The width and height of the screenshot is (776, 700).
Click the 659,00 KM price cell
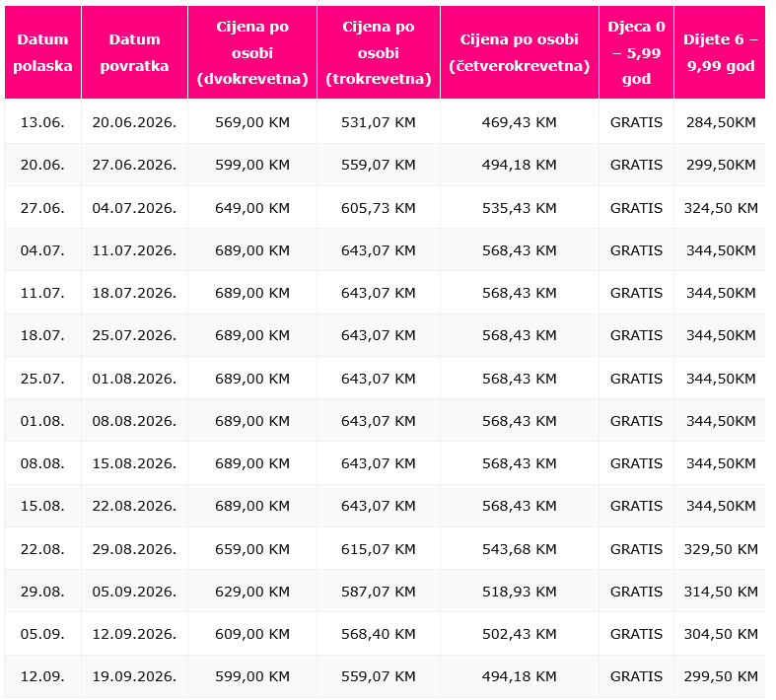coord(252,549)
